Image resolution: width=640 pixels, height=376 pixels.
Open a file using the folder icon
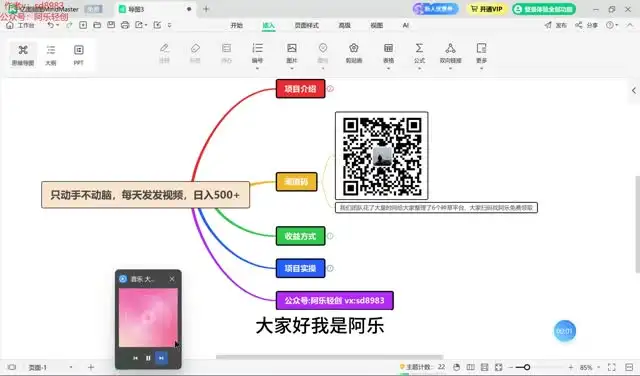(97, 25)
